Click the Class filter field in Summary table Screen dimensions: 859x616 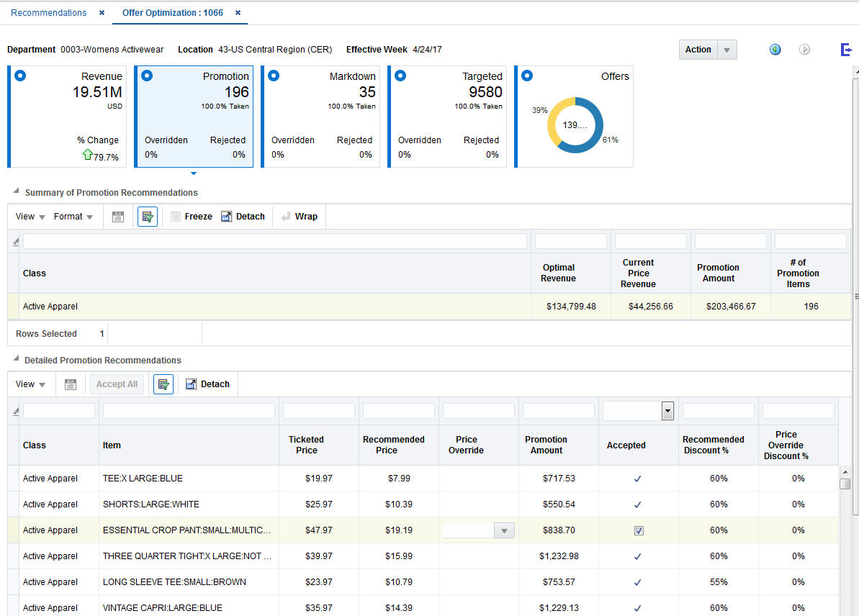tap(274, 241)
